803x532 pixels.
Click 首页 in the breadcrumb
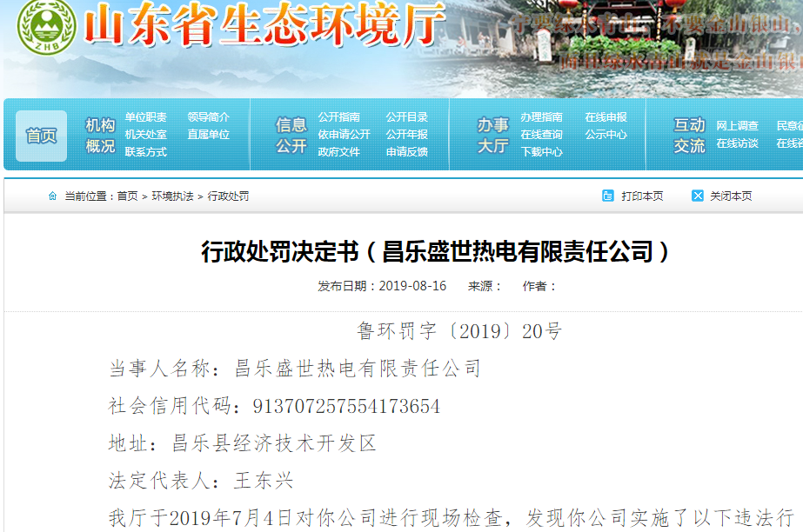point(128,196)
